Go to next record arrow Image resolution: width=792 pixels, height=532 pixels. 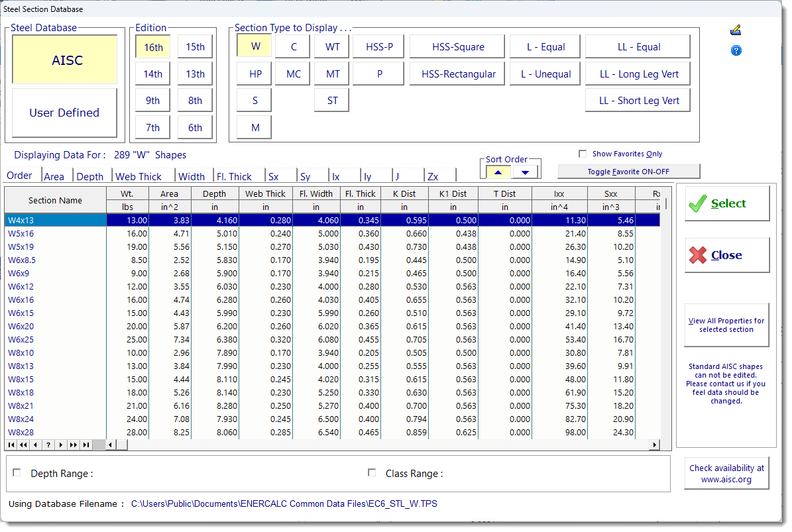pyautogui.click(x=60, y=445)
